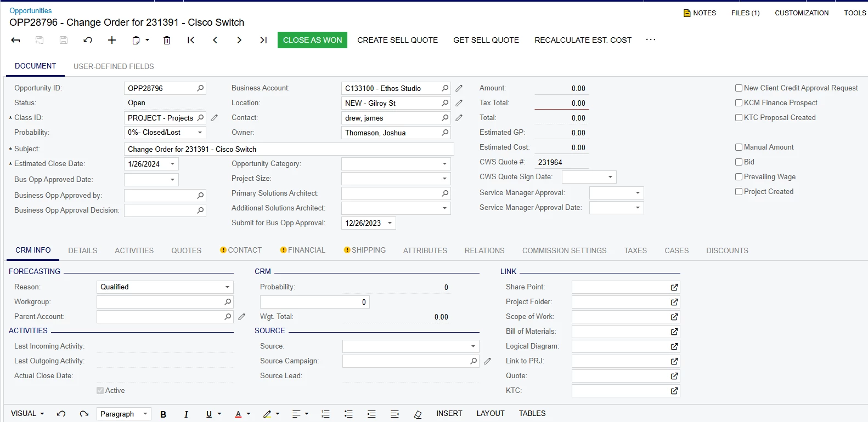
Task: Enable Manual Amount checkbox
Action: coord(739,147)
